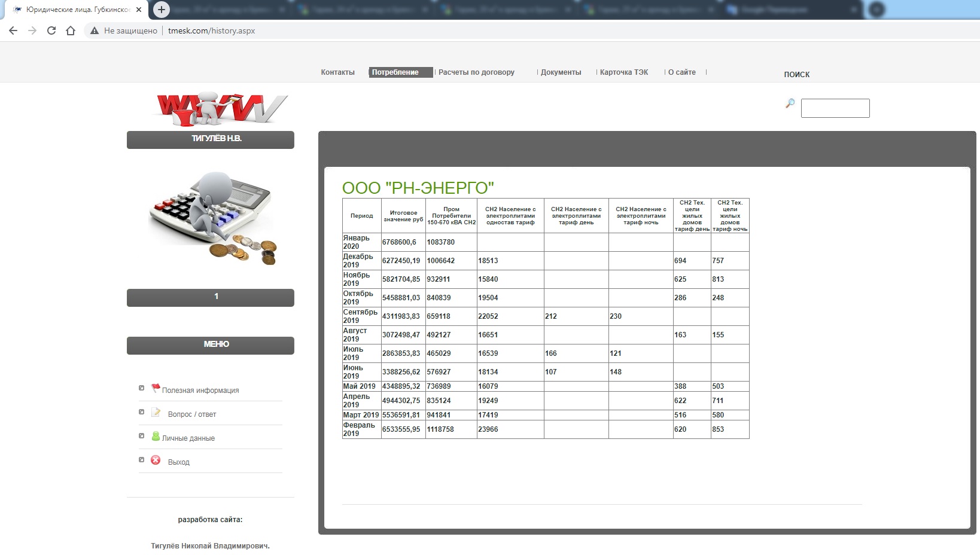The height and width of the screenshot is (555, 980).
Task: Click the Полезная информация link
Action: (200, 391)
